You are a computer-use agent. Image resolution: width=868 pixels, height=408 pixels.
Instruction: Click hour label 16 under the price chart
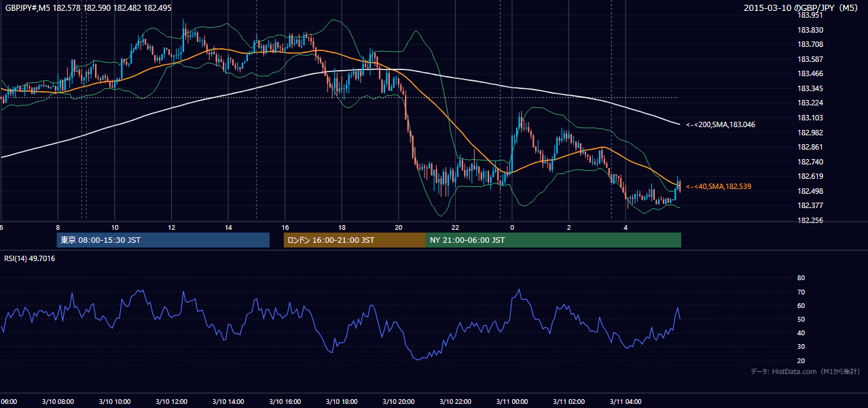point(285,228)
